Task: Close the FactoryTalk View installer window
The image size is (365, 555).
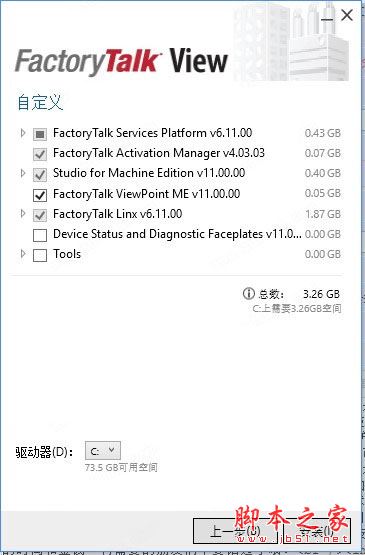Action: click(x=347, y=15)
